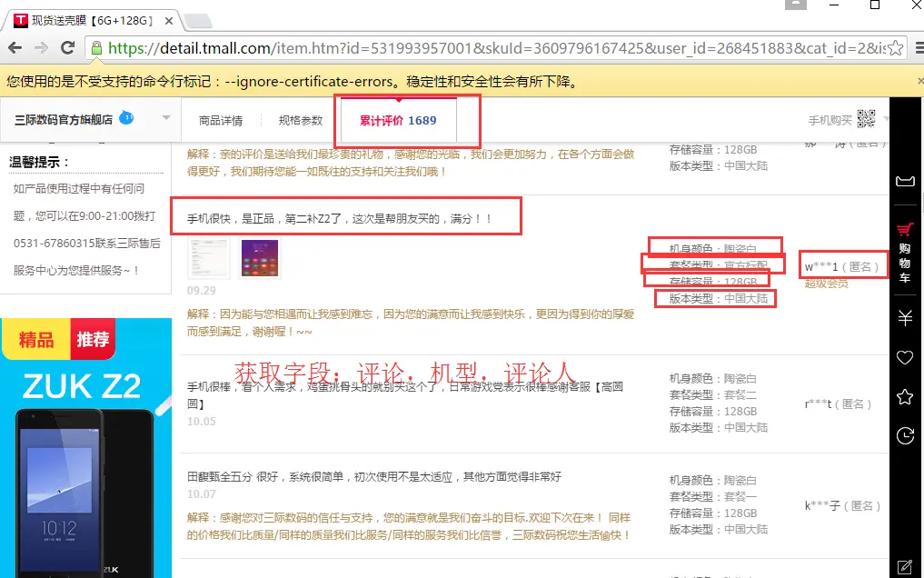924x578 pixels.
Task: Click the seller reply starting 感谢您对三际数码
Action: pos(410,526)
